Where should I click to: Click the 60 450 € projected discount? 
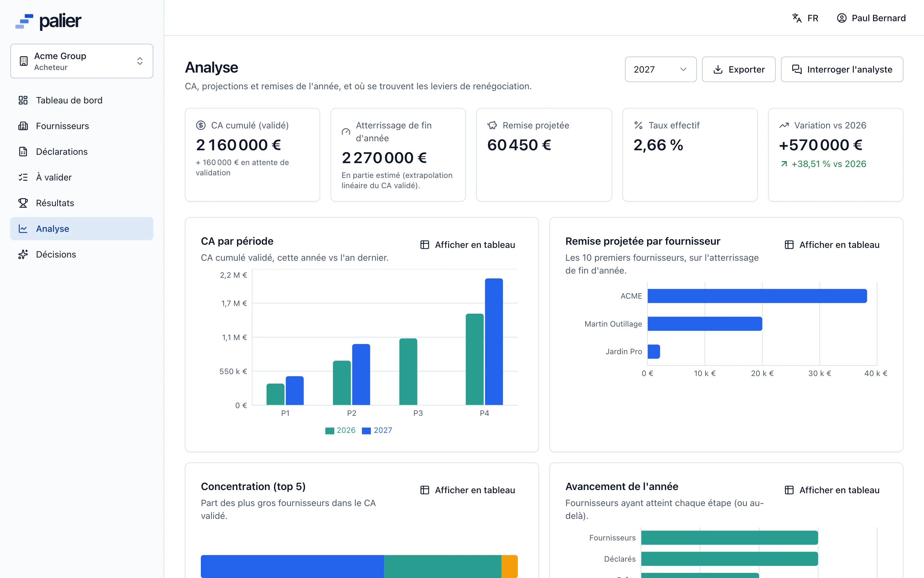(x=519, y=145)
